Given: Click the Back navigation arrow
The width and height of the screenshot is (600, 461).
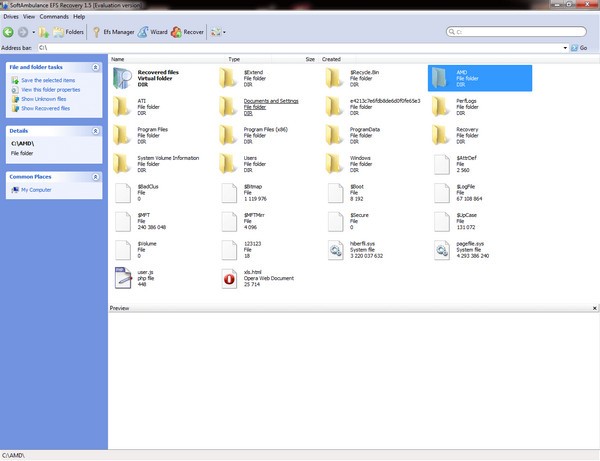Looking at the screenshot, I should (x=9, y=32).
